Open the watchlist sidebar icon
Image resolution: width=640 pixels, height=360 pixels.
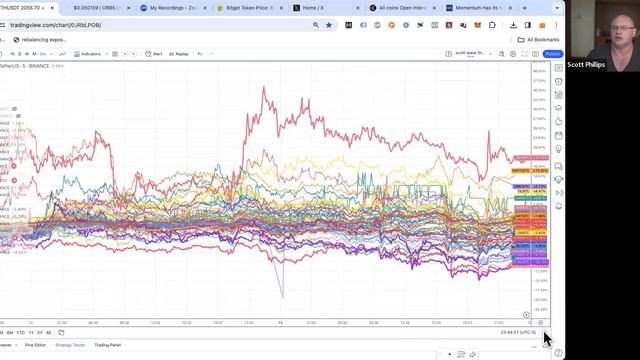click(x=558, y=68)
